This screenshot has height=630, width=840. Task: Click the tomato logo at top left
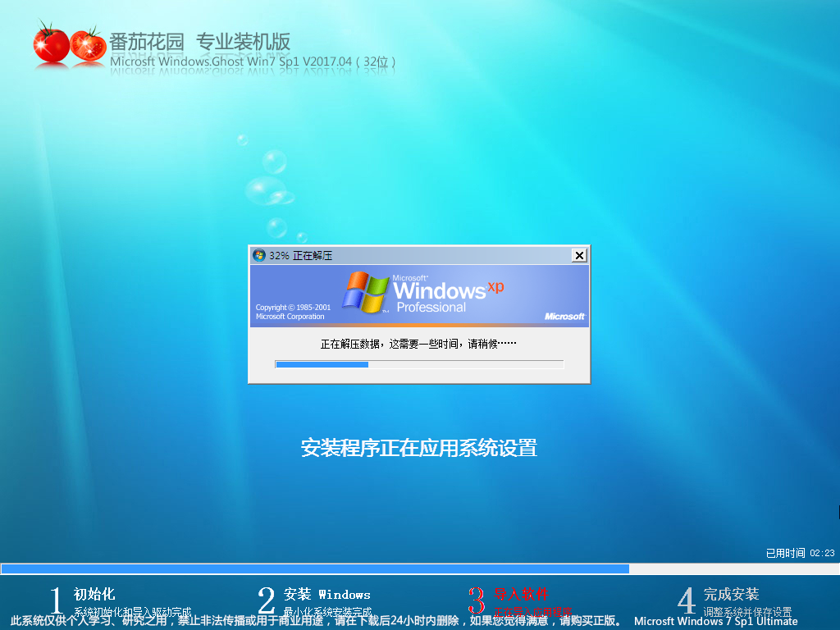click(70, 44)
